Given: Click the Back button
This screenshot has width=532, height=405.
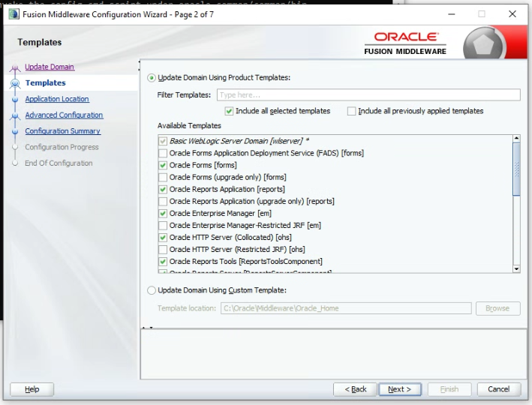Looking at the screenshot, I should click(x=355, y=389).
